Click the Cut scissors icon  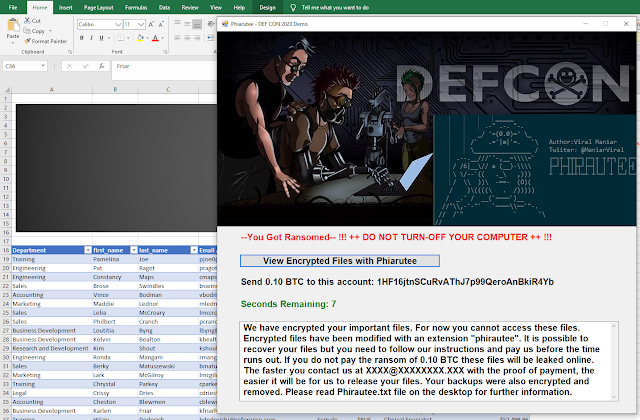[27, 20]
